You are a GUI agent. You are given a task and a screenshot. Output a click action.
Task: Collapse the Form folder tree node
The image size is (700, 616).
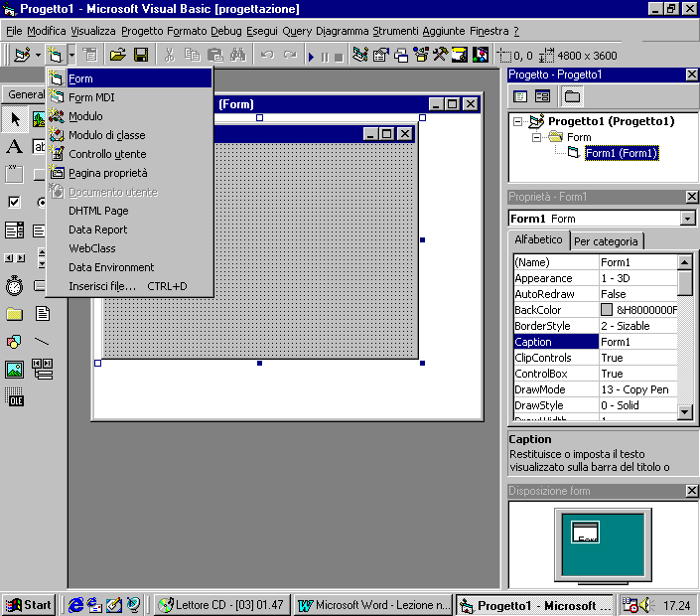tap(536, 137)
